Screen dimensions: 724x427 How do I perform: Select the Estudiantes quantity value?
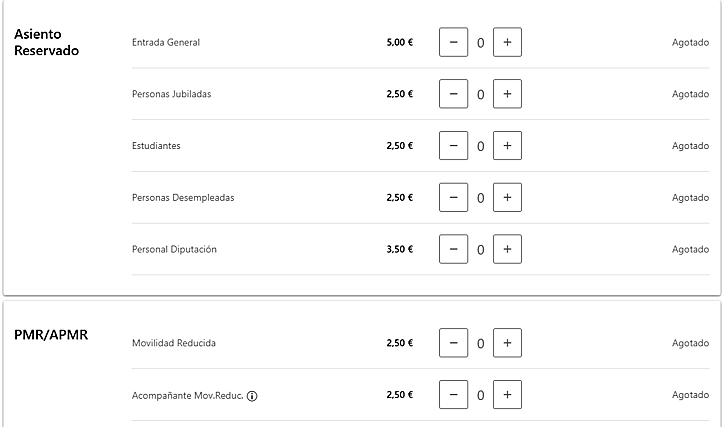(480, 146)
